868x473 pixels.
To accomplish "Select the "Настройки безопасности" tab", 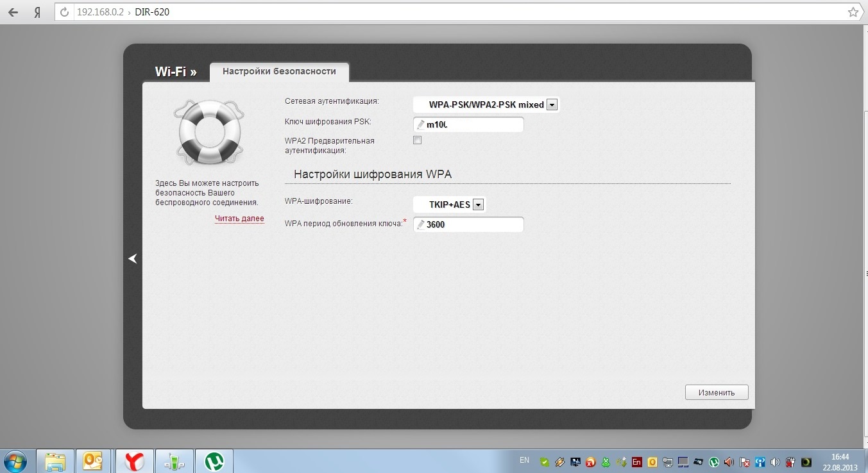I will (279, 72).
